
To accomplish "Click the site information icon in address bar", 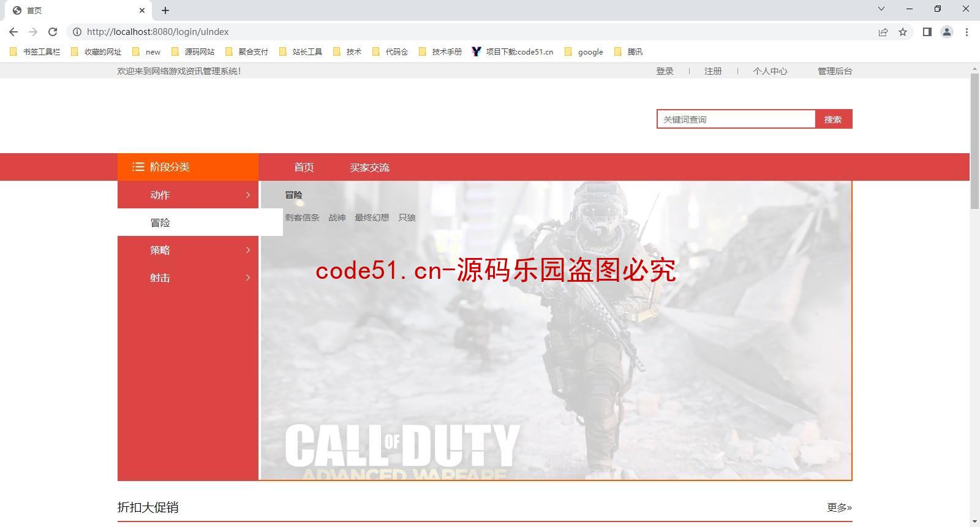I will click(x=77, y=32).
